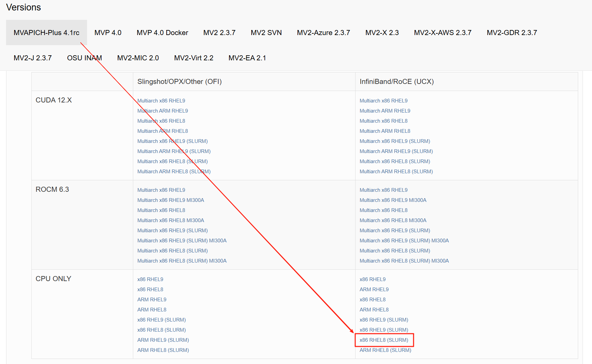The height and width of the screenshot is (364, 592).
Task: Open OFI CUDA Multiarch ARM RHEL9 (SLURM) link
Action: tap(174, 151)
